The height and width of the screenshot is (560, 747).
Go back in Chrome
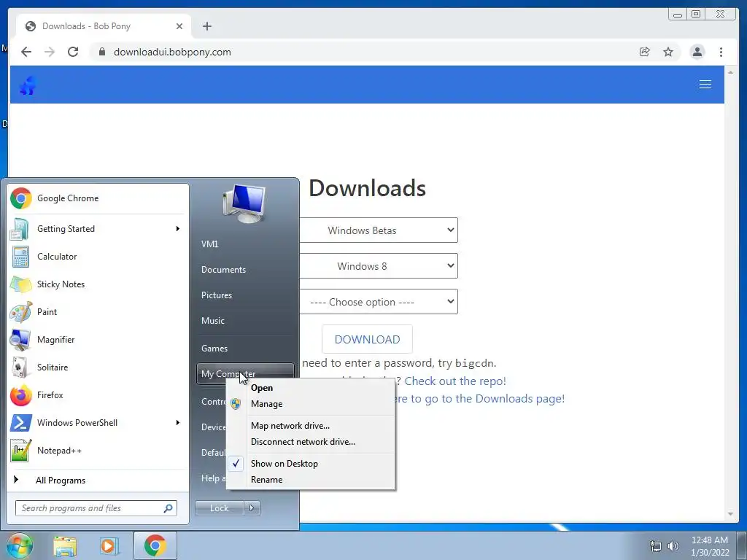tap(26, 52)
